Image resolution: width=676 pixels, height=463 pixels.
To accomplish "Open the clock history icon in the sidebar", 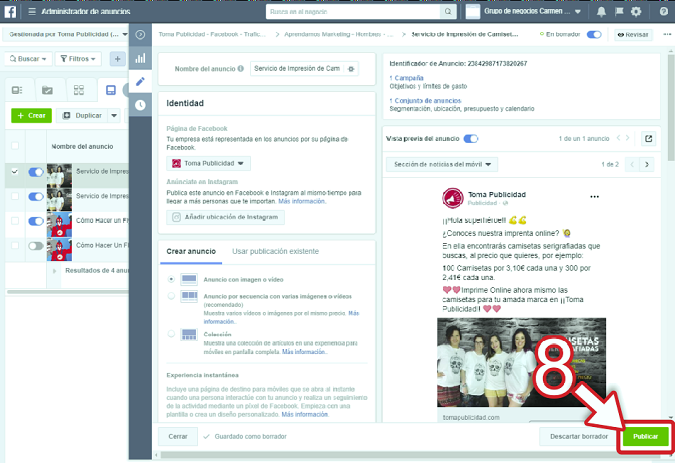I will (140, 105).
